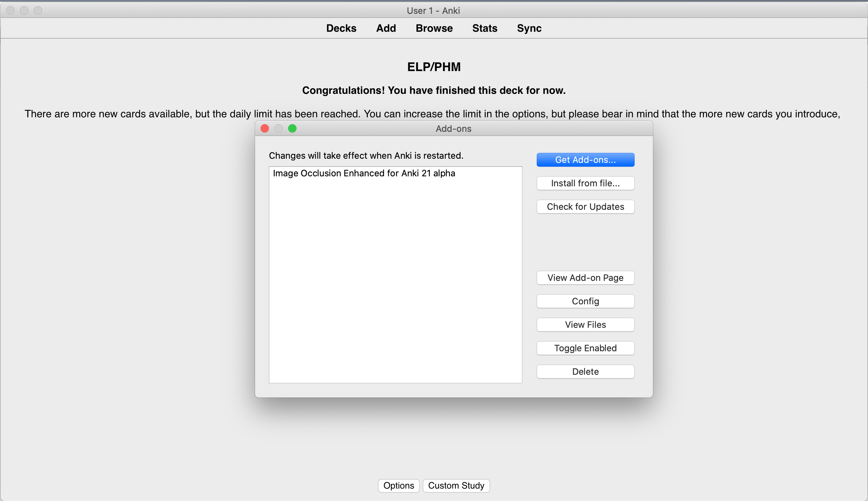This screenshot has width=868, height=501.
Task: Open the Decks screen
Action: (x=341, y=28)
